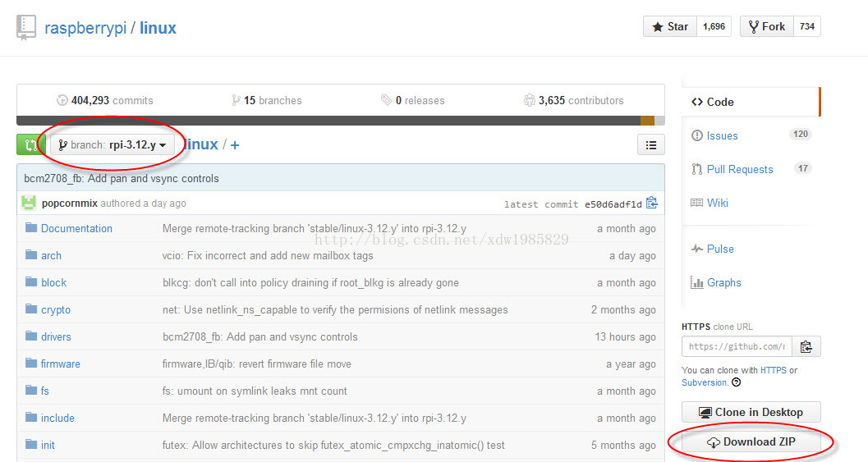This screenshot has height=462, width=868.
Task: Click the plus icon to create new file
Action: click(235, 145)
